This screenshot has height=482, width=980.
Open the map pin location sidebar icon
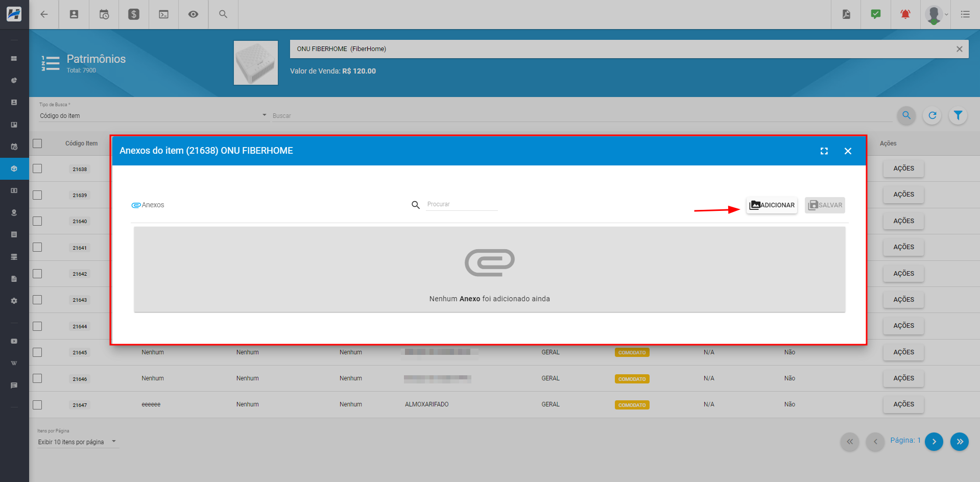click(14, 212)
